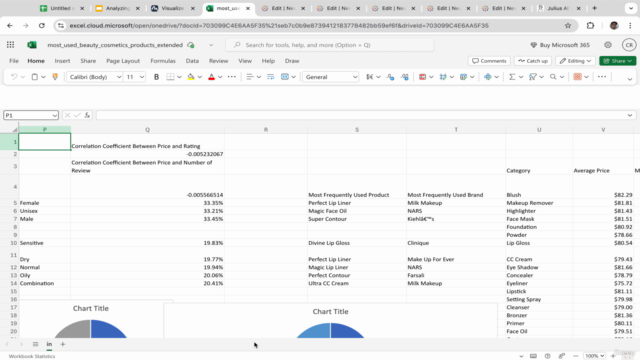The image size is (640, 360).
Task: Activate the Format Painter brush
Action: (55, 77)
